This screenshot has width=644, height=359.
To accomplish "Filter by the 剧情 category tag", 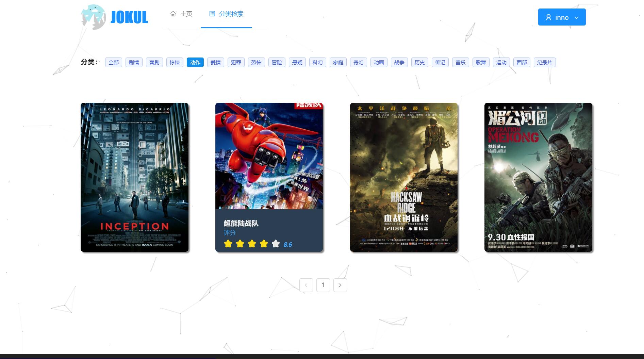I will [134, 62].
